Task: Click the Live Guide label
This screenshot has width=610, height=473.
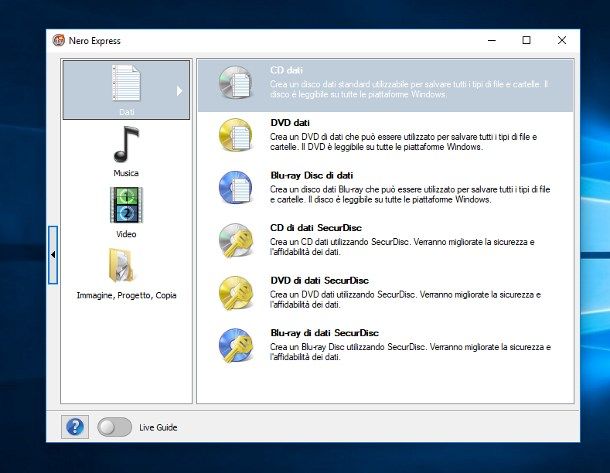Action: pos(158,427)
